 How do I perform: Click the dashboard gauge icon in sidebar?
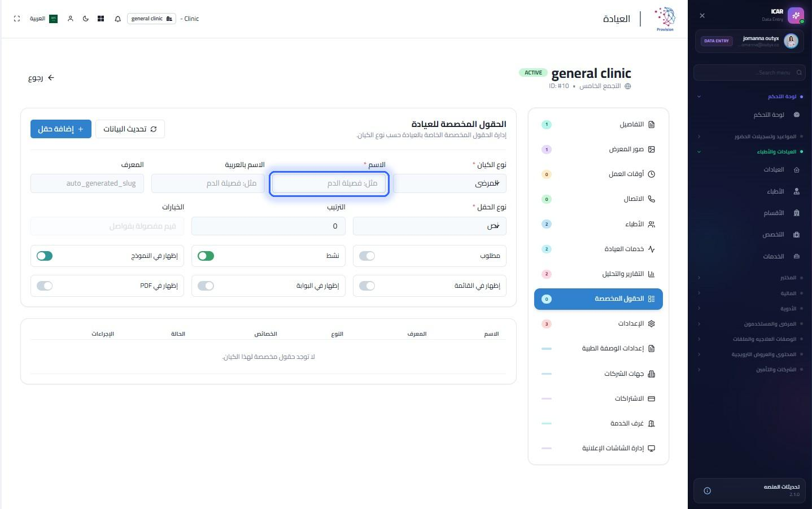(x=797, y=115)
